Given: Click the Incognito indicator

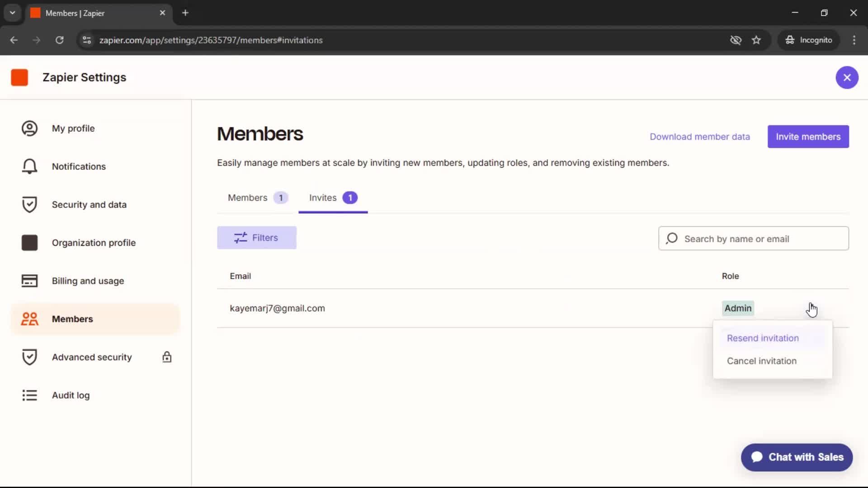Looking at the screenshot, I should [x=808, y=40].
